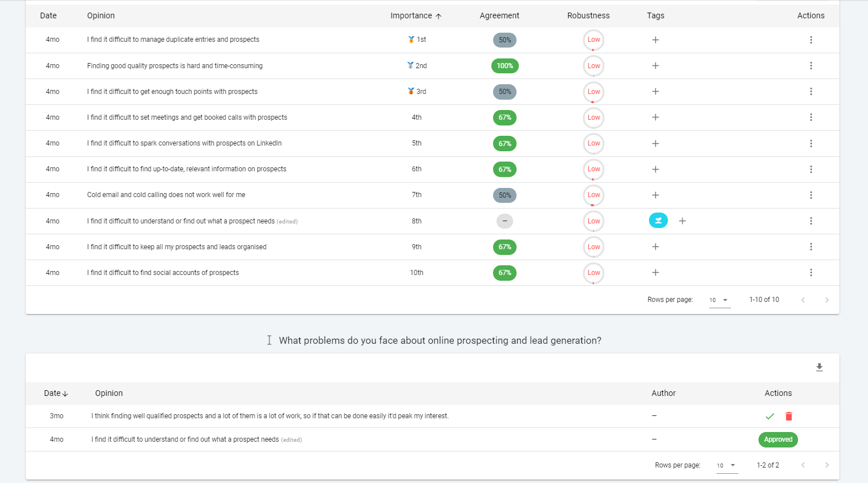Approve the 3mo opinion with green checkmark
The image size is (868, 483).
point(770,416)
